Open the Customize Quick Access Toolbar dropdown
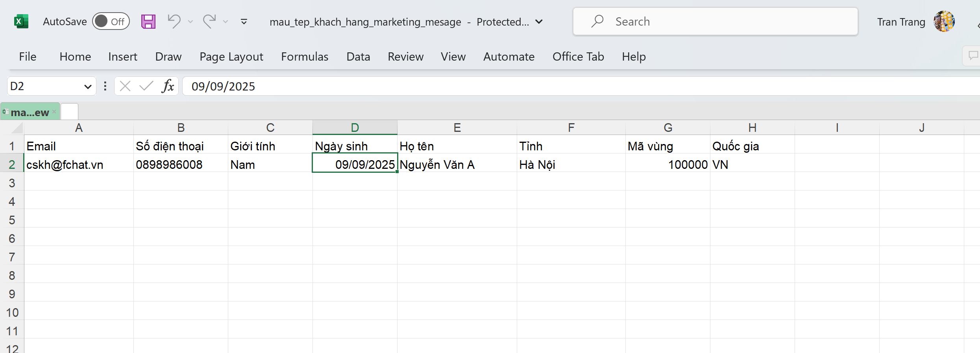980x353 pixels. point(244,22)
